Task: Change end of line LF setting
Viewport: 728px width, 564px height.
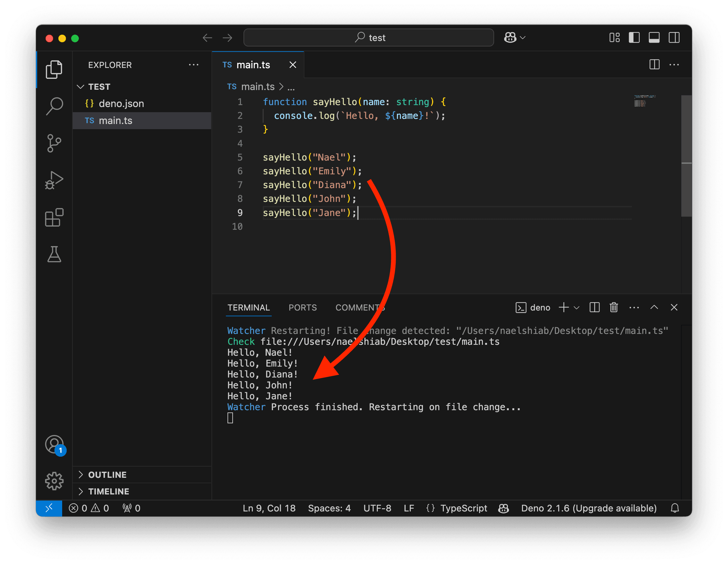Action: 409,508
